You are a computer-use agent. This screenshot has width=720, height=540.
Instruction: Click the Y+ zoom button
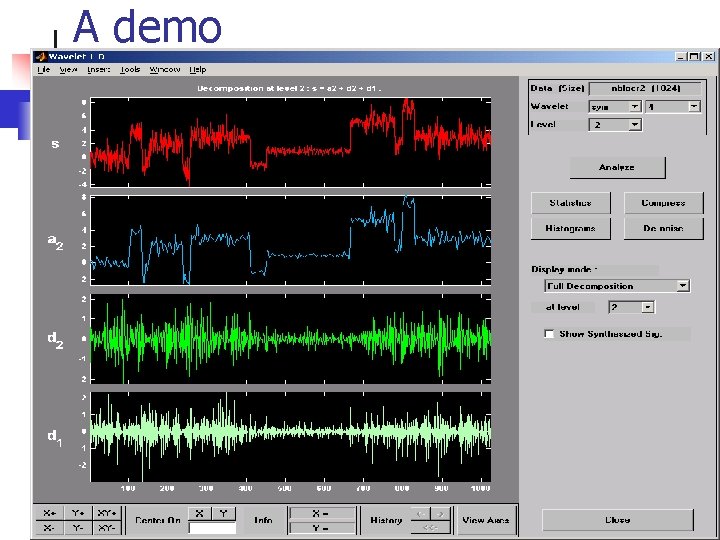tap(78, 513)
